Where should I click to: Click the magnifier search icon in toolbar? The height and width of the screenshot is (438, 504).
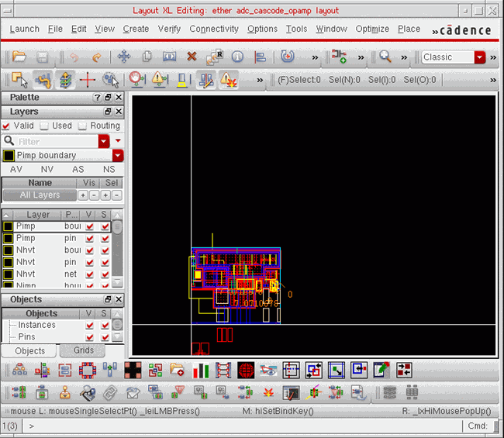tap(385, 57)
